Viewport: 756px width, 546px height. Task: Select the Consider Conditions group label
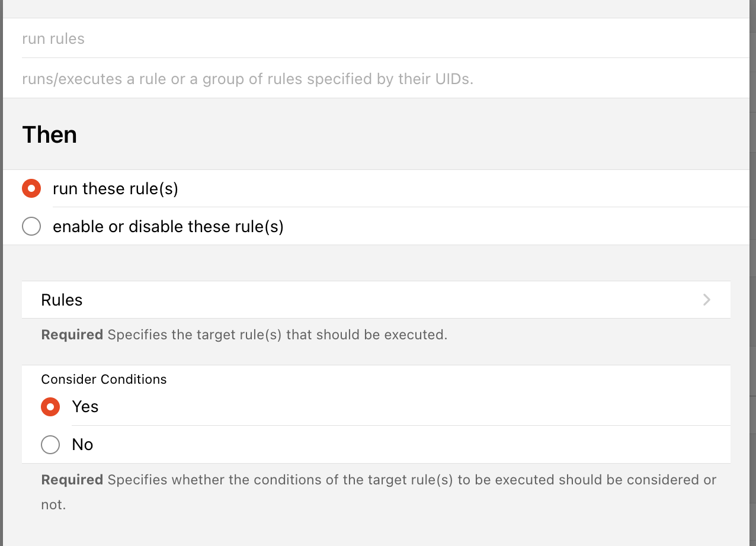pyautogui.click(x=104, y=379)
